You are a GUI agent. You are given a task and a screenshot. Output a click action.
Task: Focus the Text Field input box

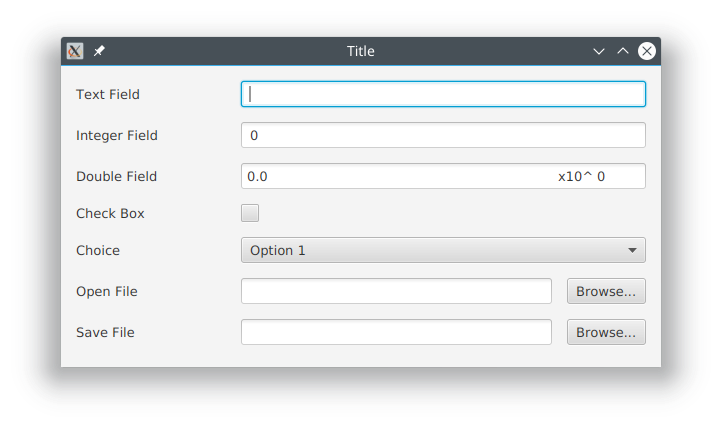coord(443,94)
